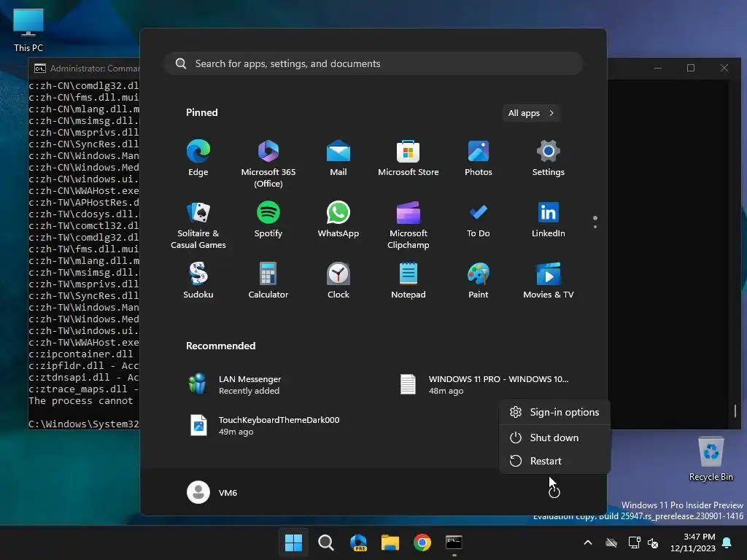
Task: Click the Command Prompt window scrollbar thumb
Action: click(735, 411)
